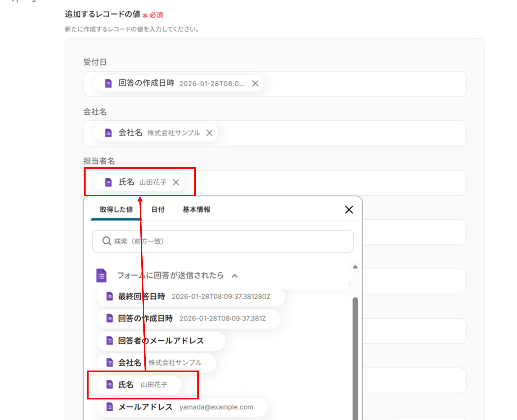Collapse フォームに回答が送信されたら section
Image resolution: width=517 pixels, height=420 pixels.
(235, 276)
